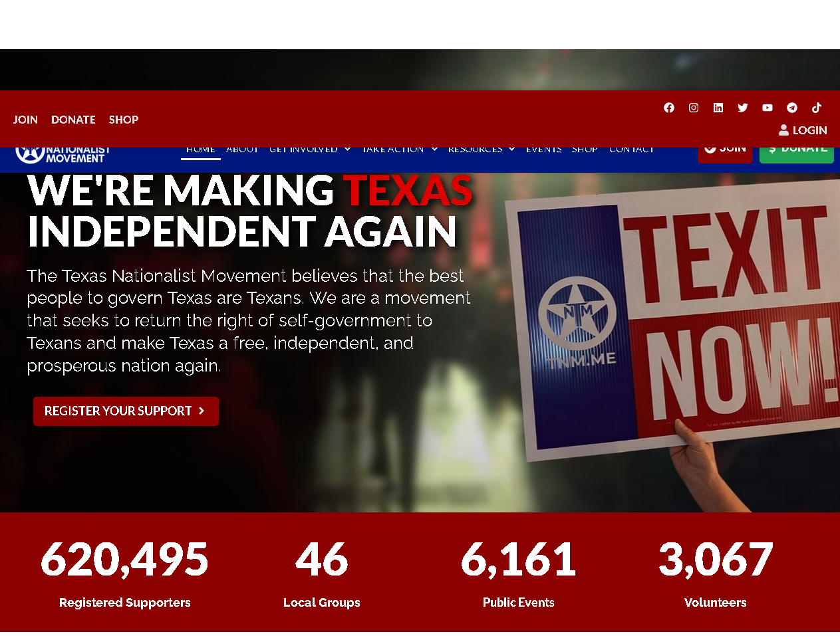The image size is (840, 636).
Task: Click the Shop link in top bar
Action: (x=124, y=120)
